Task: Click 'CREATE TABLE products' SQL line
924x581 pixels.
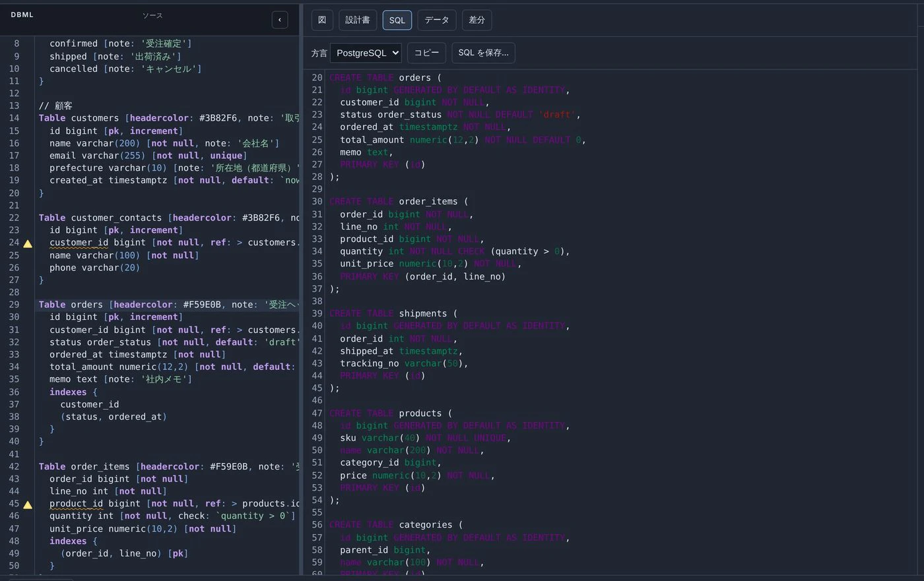Action: (x=391, y=413)
